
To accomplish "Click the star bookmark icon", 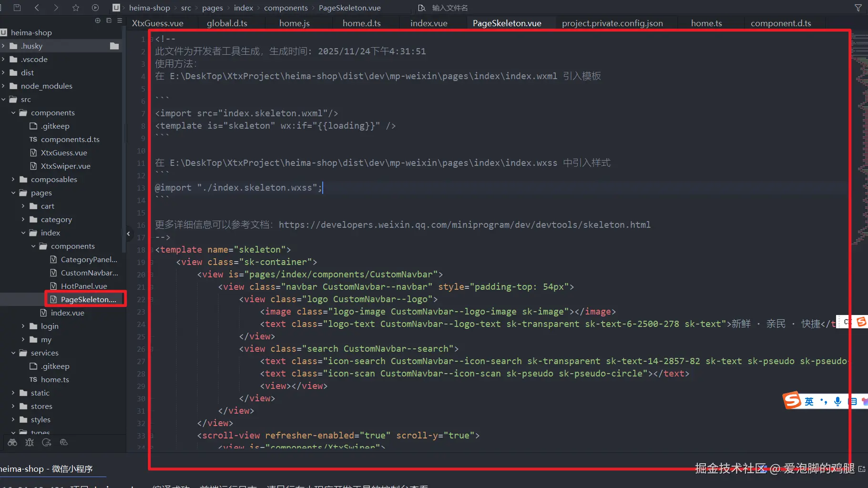I will point(76,8).
